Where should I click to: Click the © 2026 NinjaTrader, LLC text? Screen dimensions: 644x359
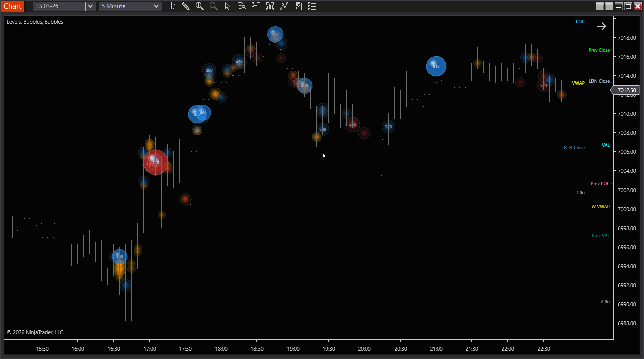[35, 332]
